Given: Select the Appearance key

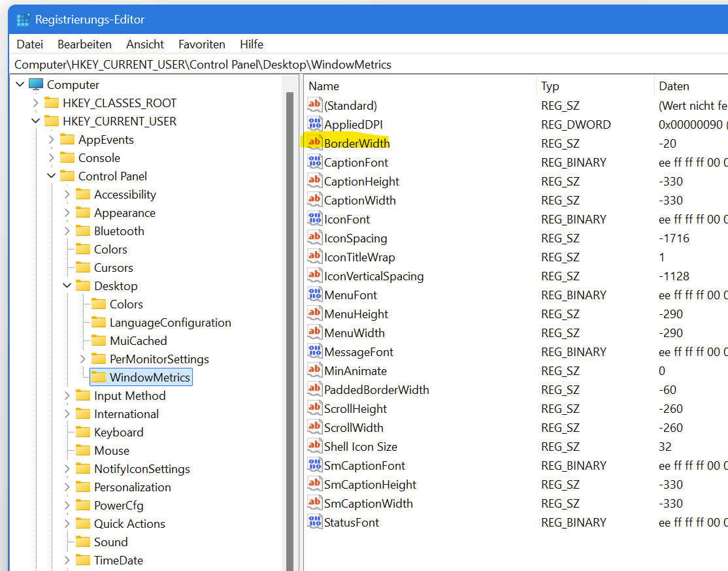Looking at the screenshot, I should click(x=125, y=212).
